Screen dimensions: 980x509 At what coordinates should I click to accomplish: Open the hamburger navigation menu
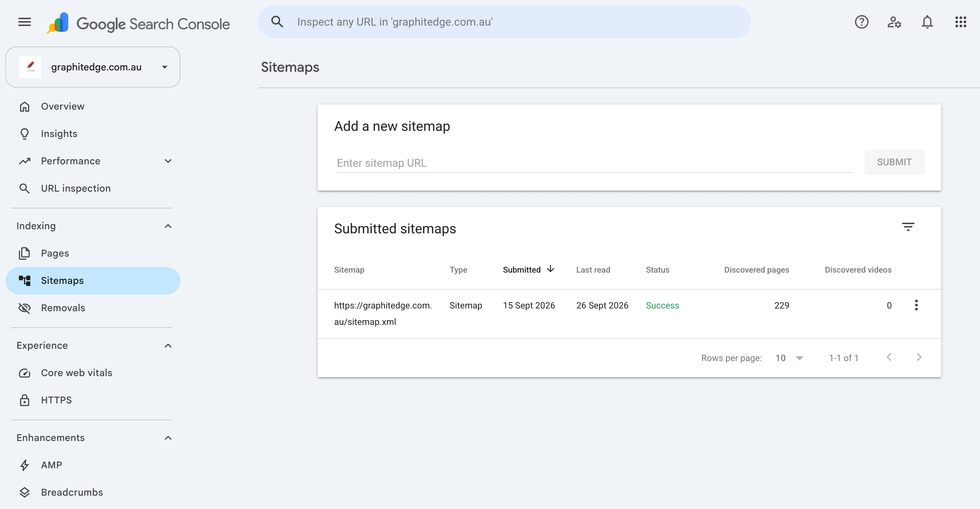pos(25,22)
